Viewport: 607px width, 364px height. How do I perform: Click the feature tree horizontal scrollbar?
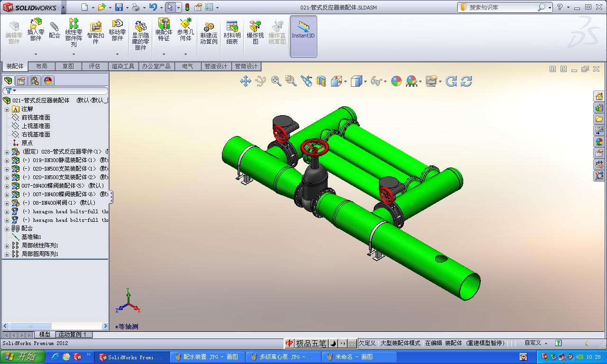point(55,326)
